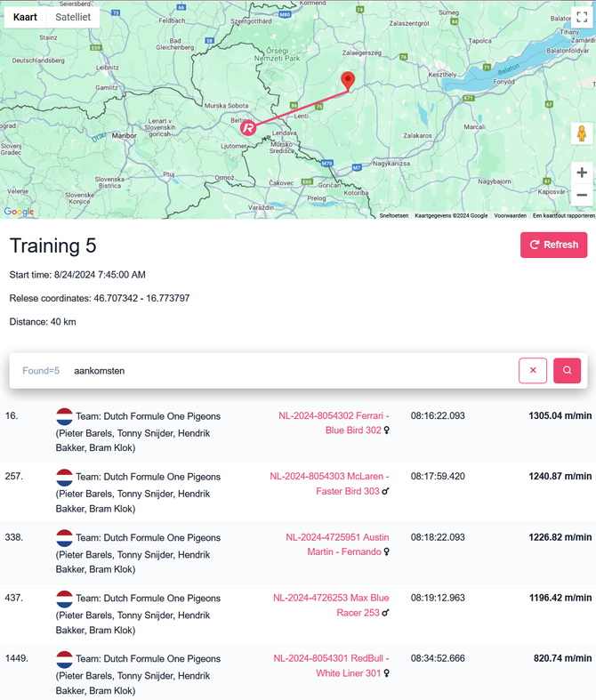Click arrival time 08:18:22.093
Viewport: 596px width, 700px height.
[x=438, y=537]
